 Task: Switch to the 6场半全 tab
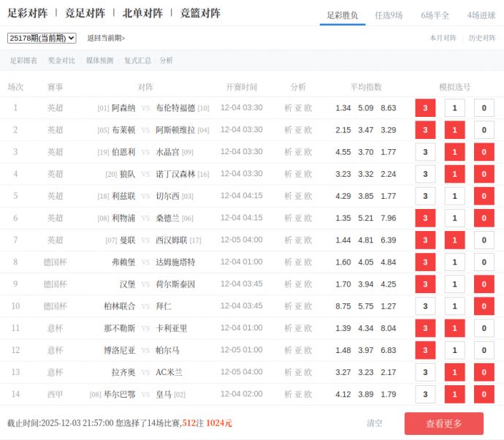[435, 15]
